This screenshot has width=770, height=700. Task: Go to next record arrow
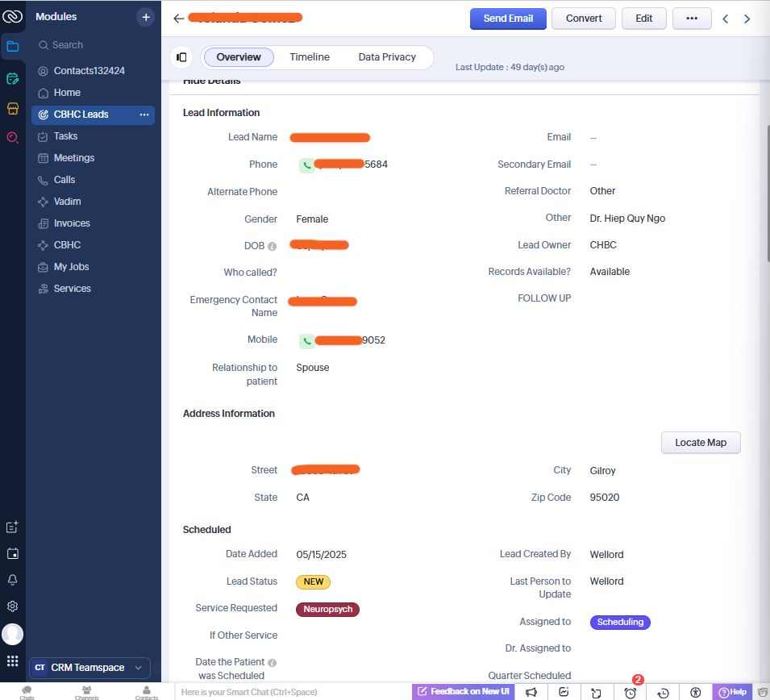747,19
